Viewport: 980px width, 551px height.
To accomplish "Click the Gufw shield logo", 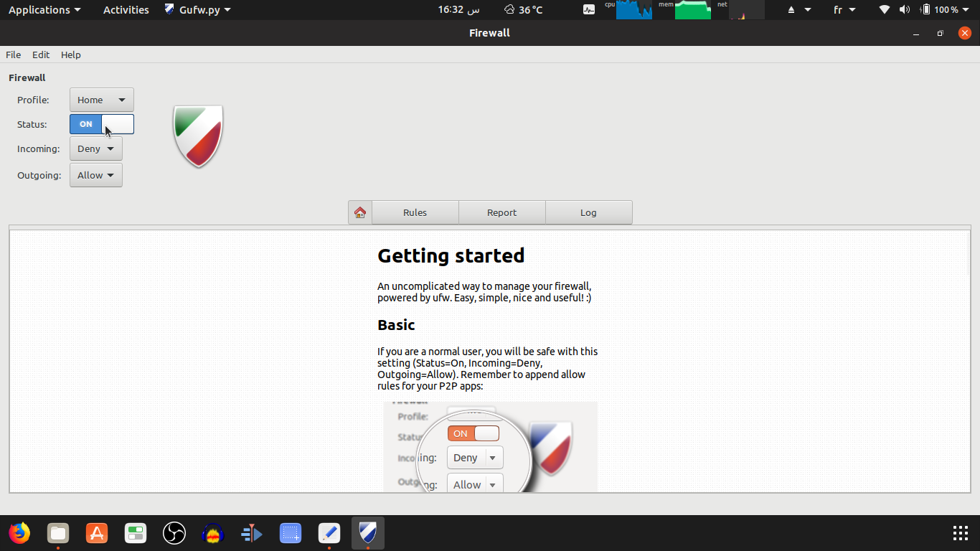I will pos(199,136).
